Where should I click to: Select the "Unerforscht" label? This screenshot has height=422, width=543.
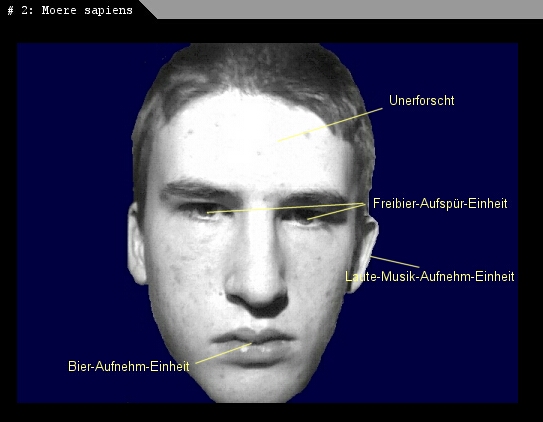point(421,100)
